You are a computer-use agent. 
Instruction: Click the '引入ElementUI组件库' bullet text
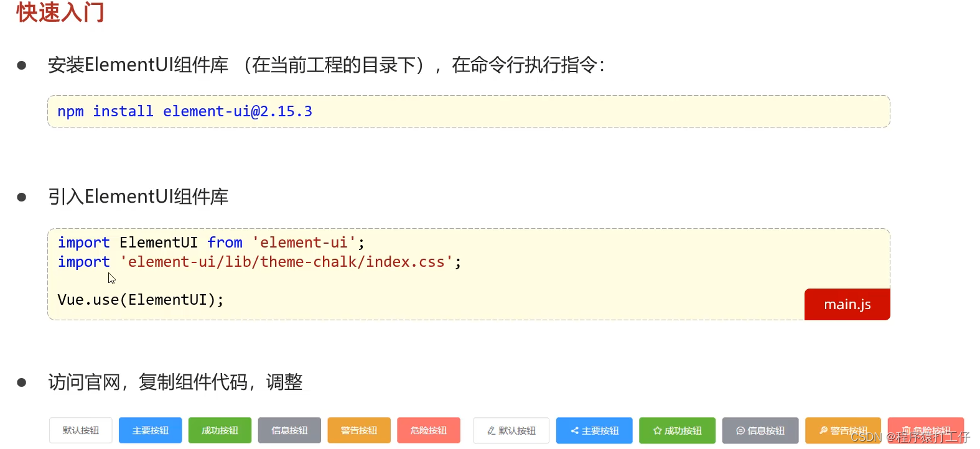click(138, 197)
